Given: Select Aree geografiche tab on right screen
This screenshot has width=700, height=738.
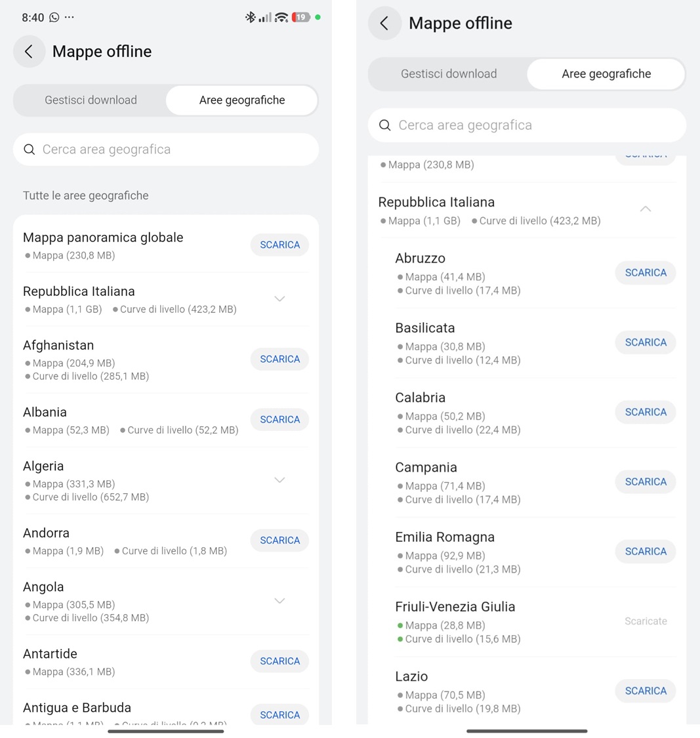Looking at the screenshot, I should (x=606, y=74).
